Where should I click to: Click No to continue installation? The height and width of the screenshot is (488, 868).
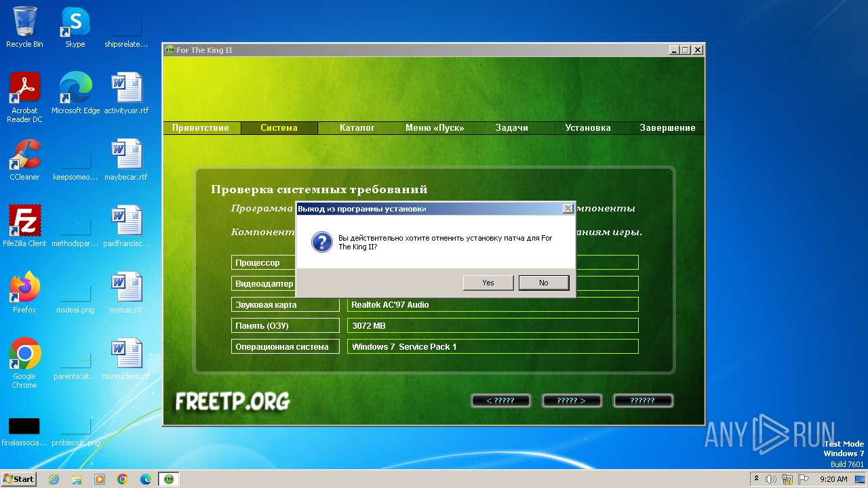(544, 283)
